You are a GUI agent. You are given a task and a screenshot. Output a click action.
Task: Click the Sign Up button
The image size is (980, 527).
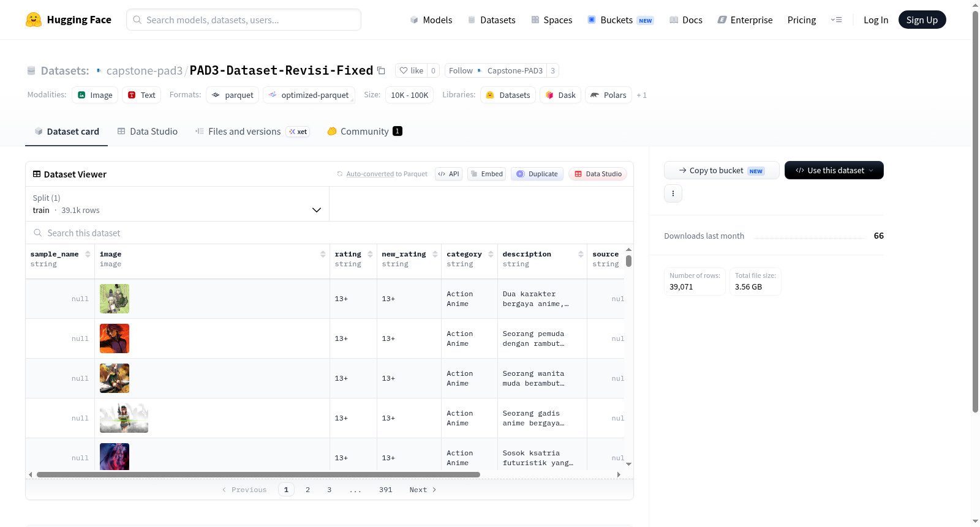click(x=922, y=20)
